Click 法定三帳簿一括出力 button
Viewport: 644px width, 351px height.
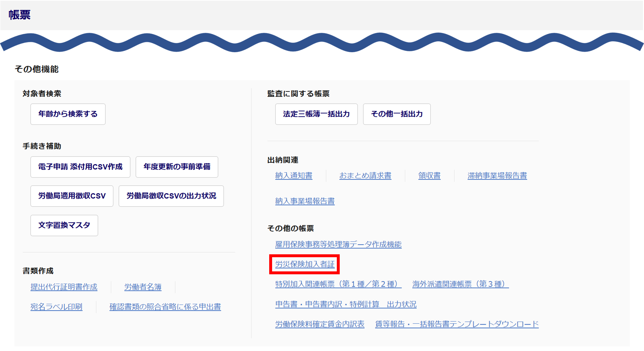[316, 114]
